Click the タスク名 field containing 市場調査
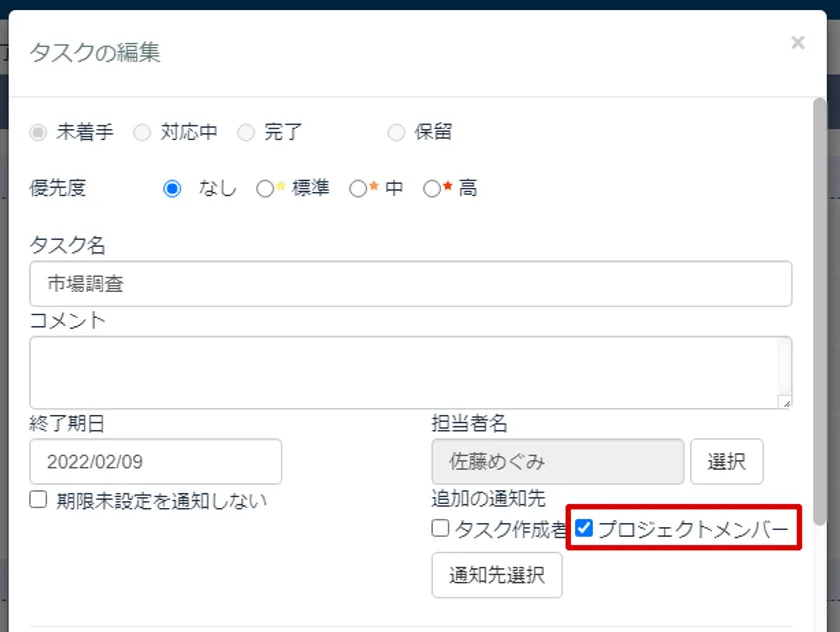The image size is (840, 632). click(411, 284)
